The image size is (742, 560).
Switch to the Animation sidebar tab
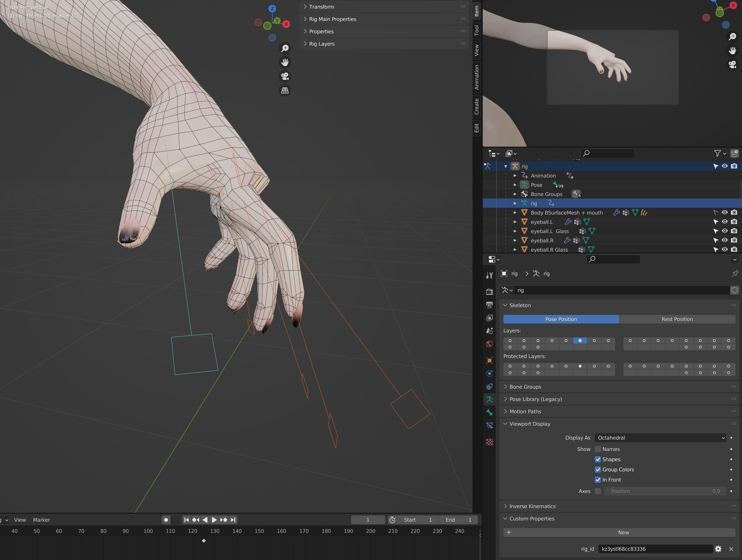(x=476, y=77)
